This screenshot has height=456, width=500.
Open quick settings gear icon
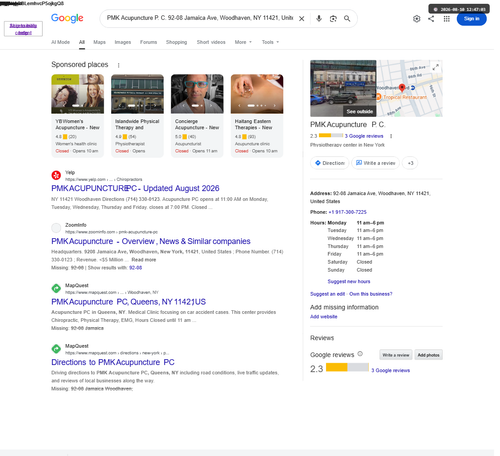416,19
